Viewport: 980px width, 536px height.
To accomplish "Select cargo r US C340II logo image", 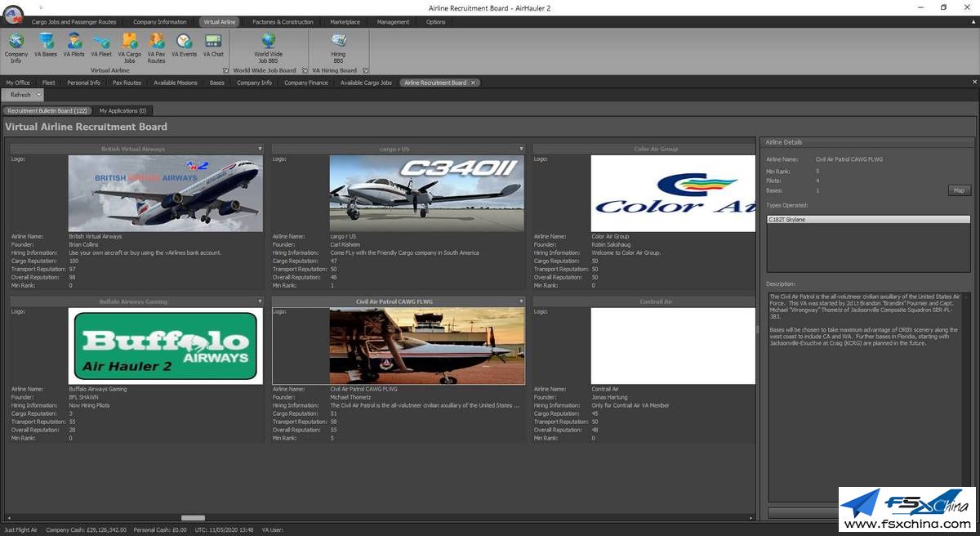I will click(x=427, y=193).
